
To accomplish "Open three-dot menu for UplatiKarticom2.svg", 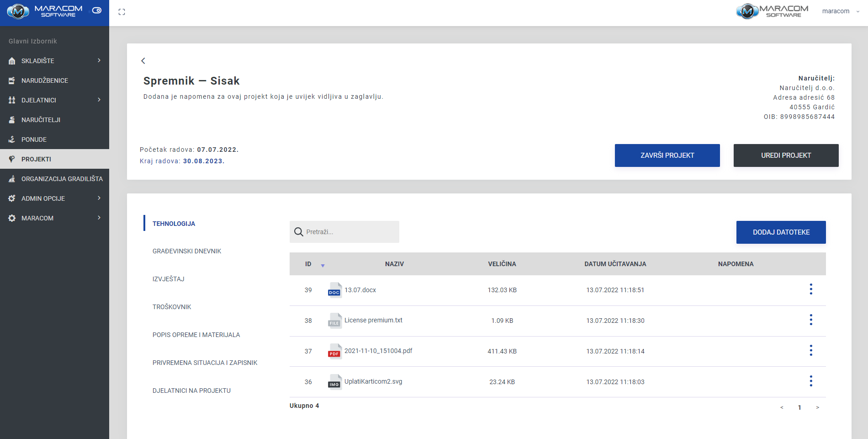I will [810, 381].
